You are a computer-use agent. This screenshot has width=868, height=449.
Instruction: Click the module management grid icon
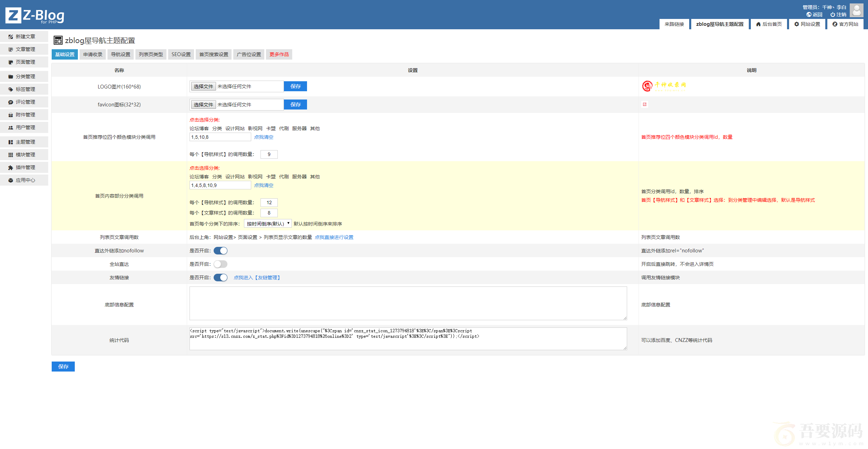tap(11, 155)
